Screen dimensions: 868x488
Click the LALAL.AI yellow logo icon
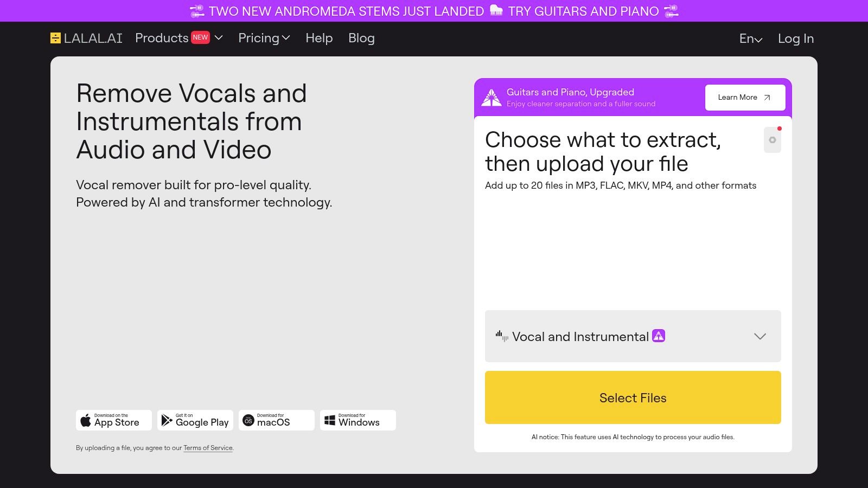(55, 38)
